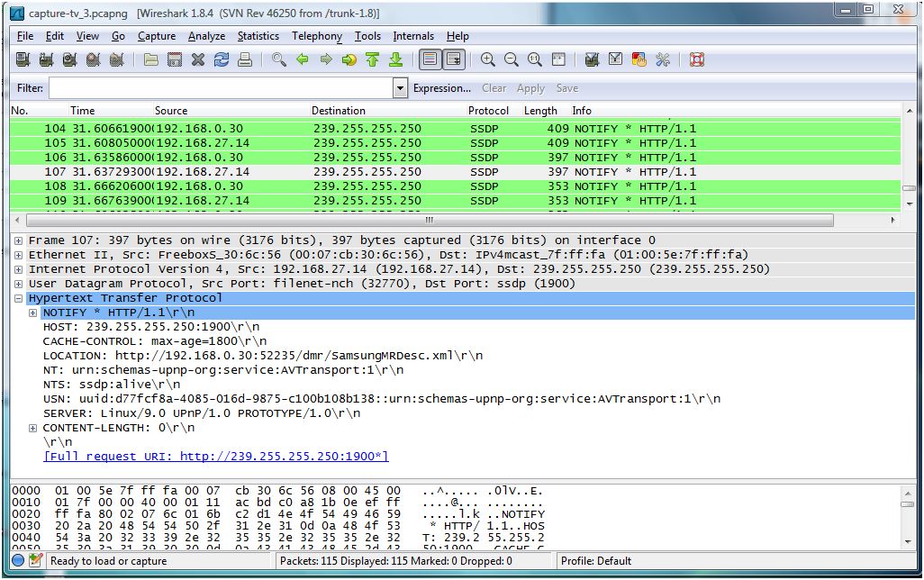The image size is (924, 580).
Task: Expand User Datagram Protocol node
Action: click(x=18, y=284)
